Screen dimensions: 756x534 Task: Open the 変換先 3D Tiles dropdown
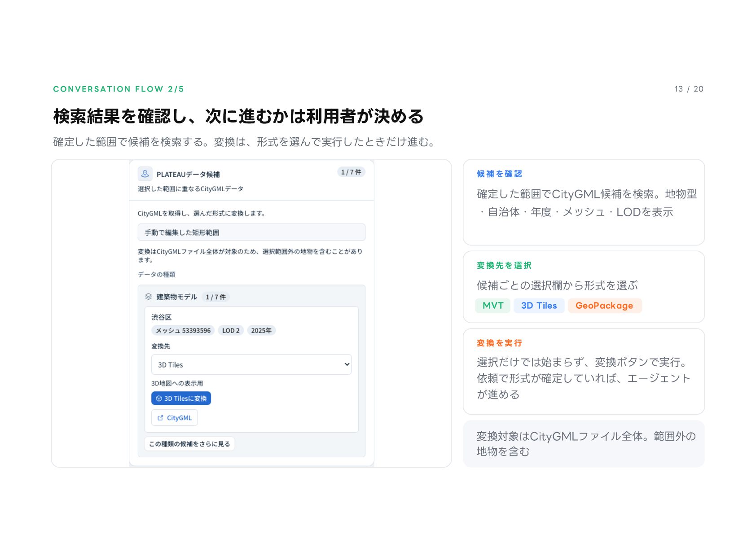(251, 364)
